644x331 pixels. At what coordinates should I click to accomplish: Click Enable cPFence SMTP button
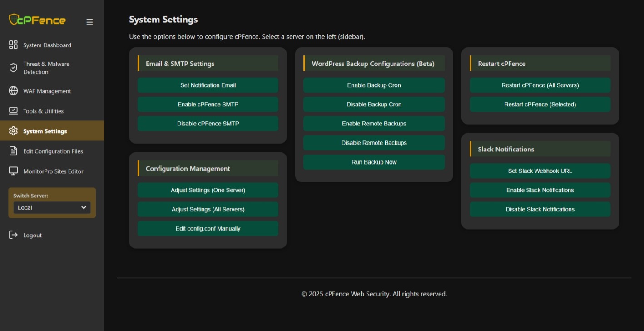tap(208, 104)
